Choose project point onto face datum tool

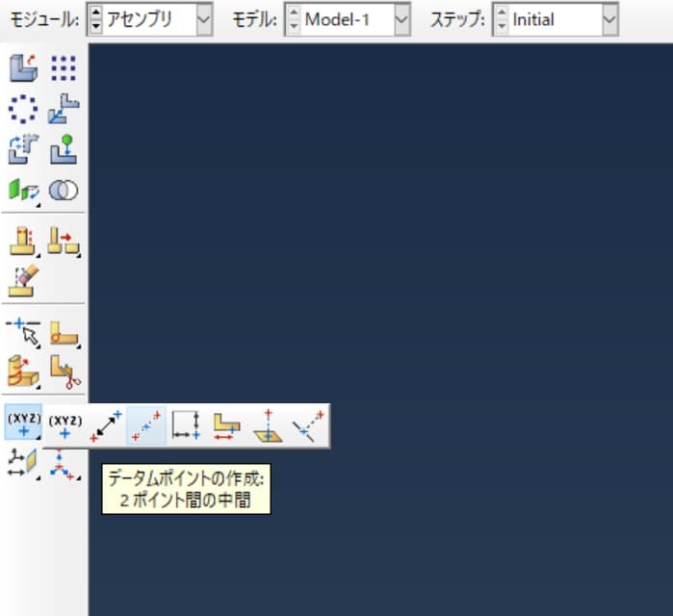click(268, 426)
